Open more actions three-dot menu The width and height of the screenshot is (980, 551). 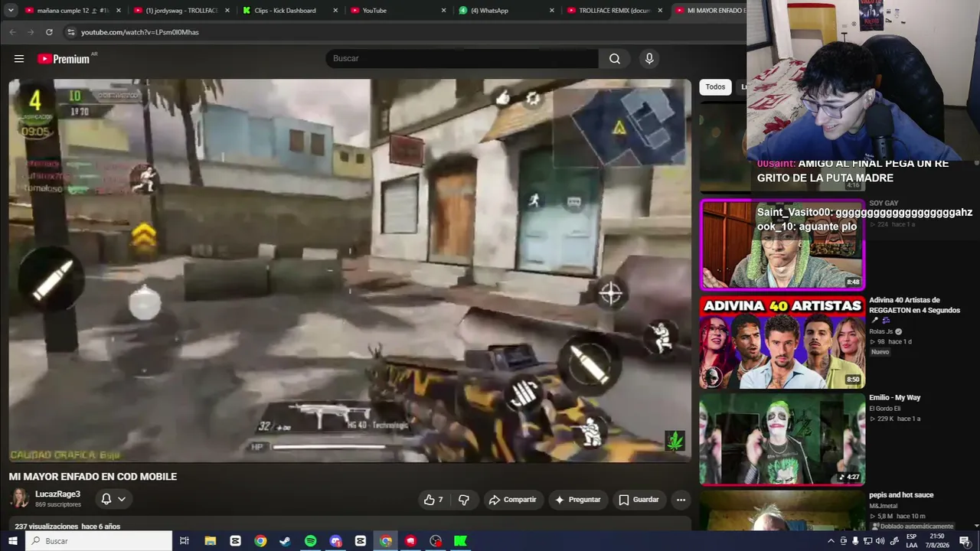click(x=681, y=500)
